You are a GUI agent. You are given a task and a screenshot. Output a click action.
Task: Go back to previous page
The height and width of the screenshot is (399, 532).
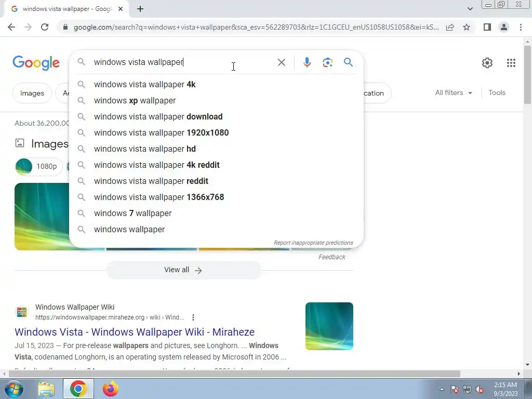(x=11, y=27)
